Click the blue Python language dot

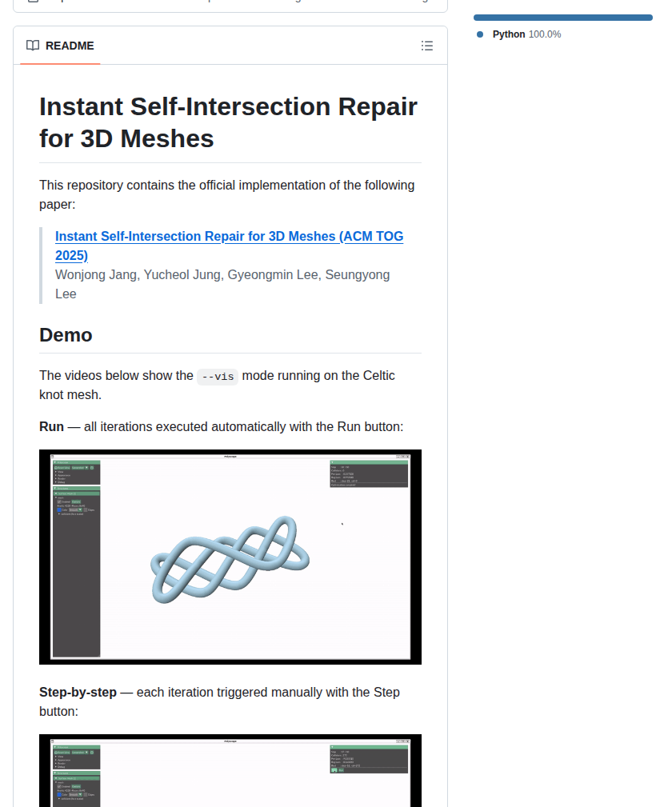click(x=480, y=34)
